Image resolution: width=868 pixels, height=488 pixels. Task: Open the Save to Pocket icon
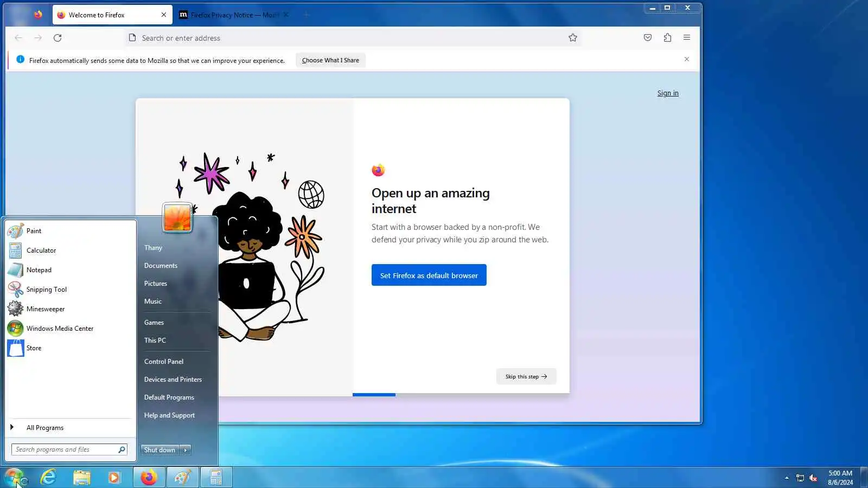[x=648, y=38]
